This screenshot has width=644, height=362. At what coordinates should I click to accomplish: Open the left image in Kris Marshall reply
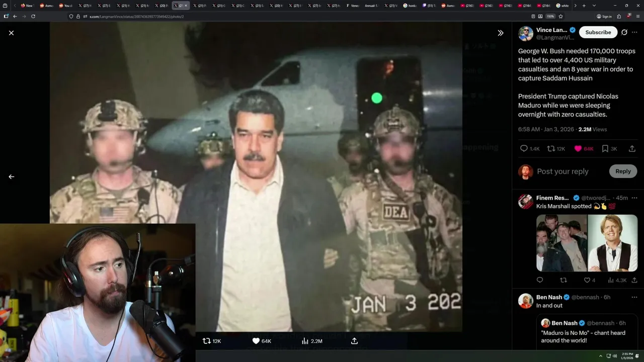(x=561, y=243)
